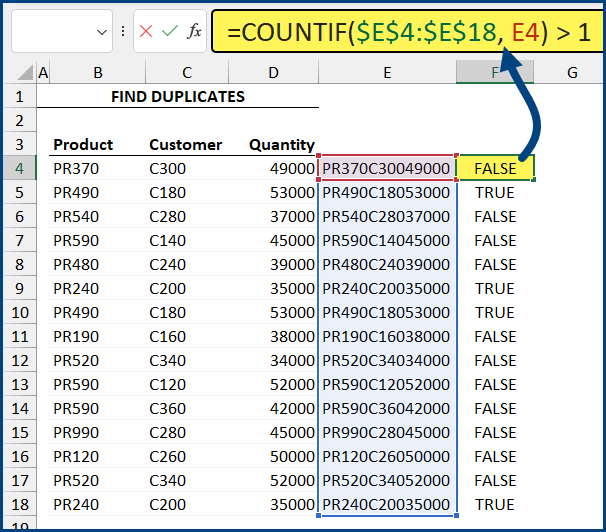Select column G header
Screen dimensions: 606x532
coord(572,73)
